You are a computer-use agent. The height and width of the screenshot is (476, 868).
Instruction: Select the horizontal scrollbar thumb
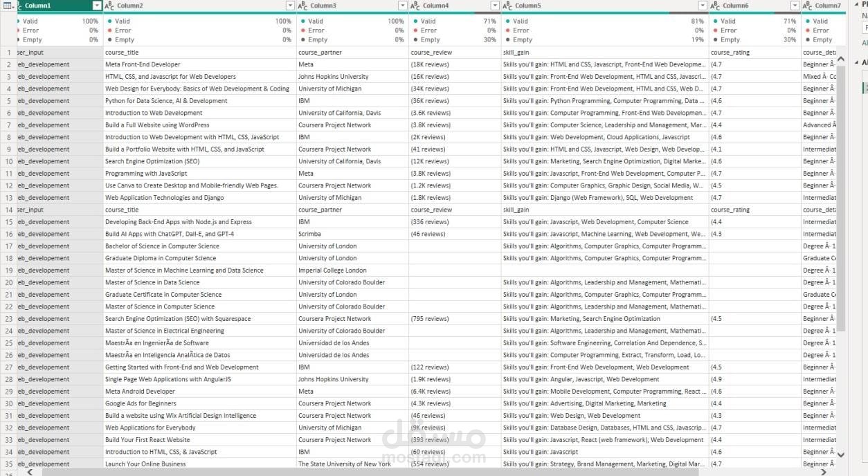pyautogui.click(x=370, y=472)
